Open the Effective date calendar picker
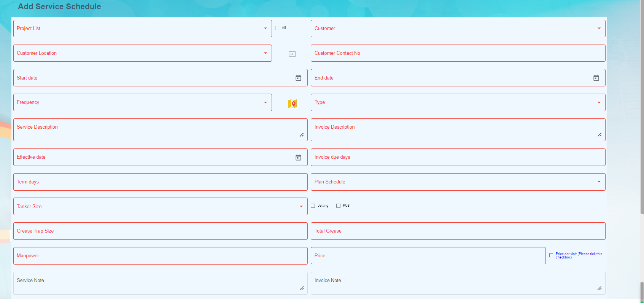Viewport: 644px width, 303px height. click(298, 158)
